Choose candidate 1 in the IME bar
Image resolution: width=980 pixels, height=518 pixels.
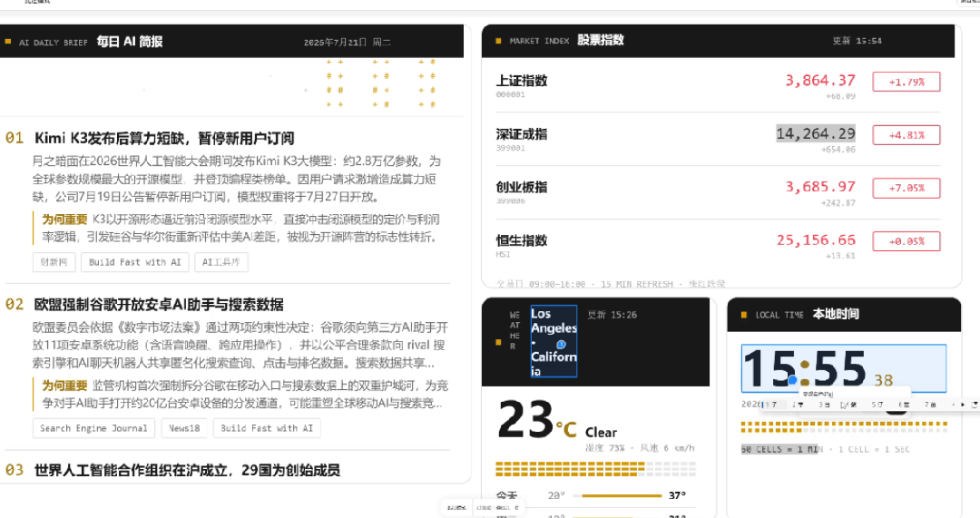770,405
